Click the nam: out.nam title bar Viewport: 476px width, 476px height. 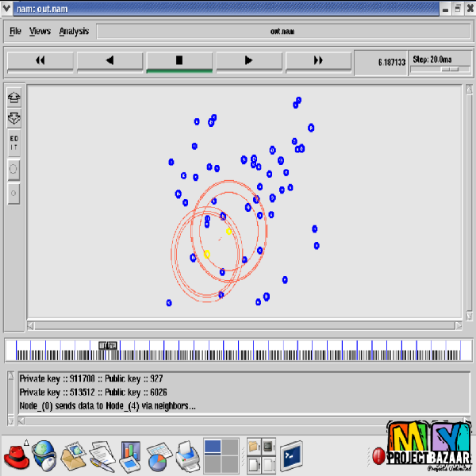[226, 9]
